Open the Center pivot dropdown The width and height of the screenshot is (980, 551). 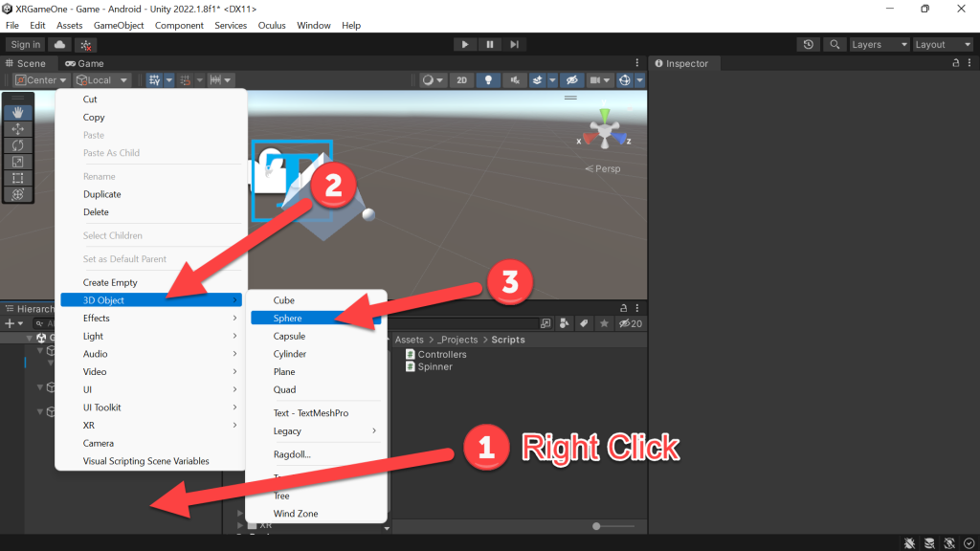[40, 80]
